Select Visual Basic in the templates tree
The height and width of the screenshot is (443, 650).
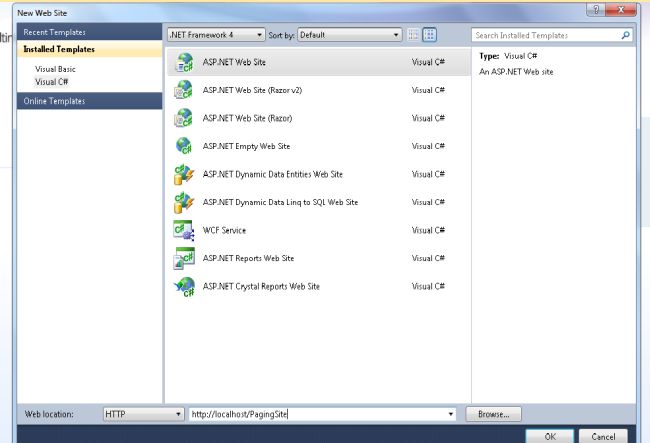(55, 69)
